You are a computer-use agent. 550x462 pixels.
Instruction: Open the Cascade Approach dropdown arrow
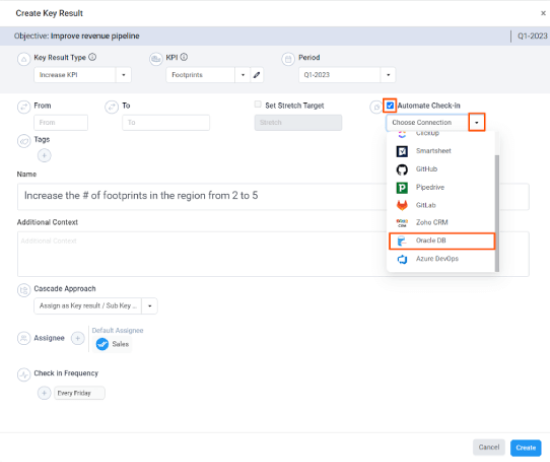coord(150,306)
